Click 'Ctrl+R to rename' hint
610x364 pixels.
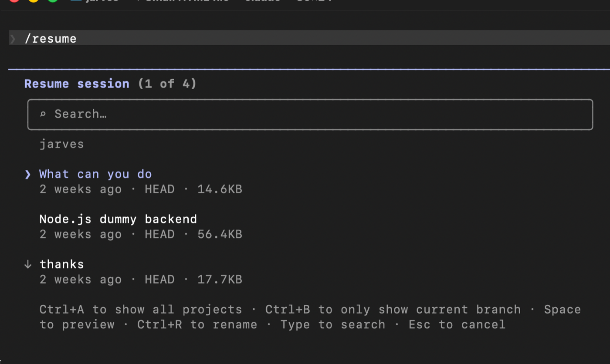pyautogui.click(x=197, y=325)
